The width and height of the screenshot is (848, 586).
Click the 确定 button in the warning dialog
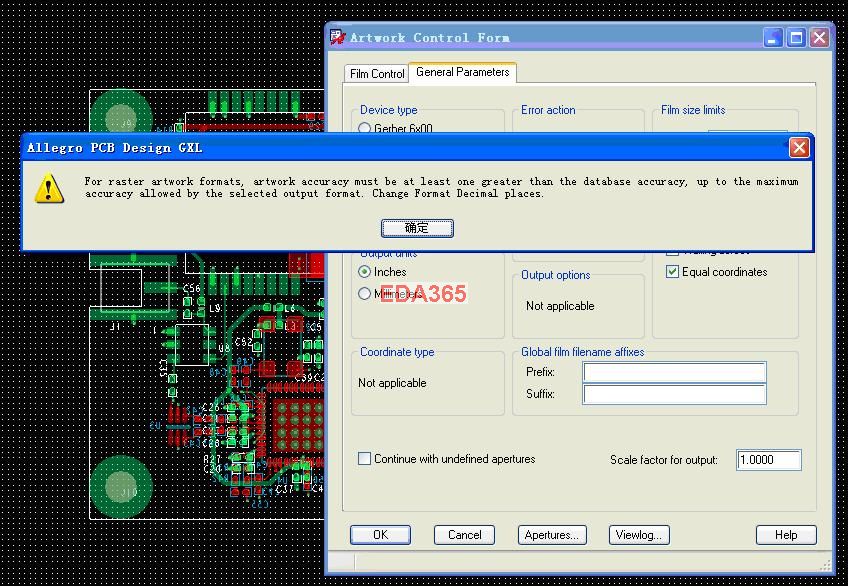pos(417,228)
